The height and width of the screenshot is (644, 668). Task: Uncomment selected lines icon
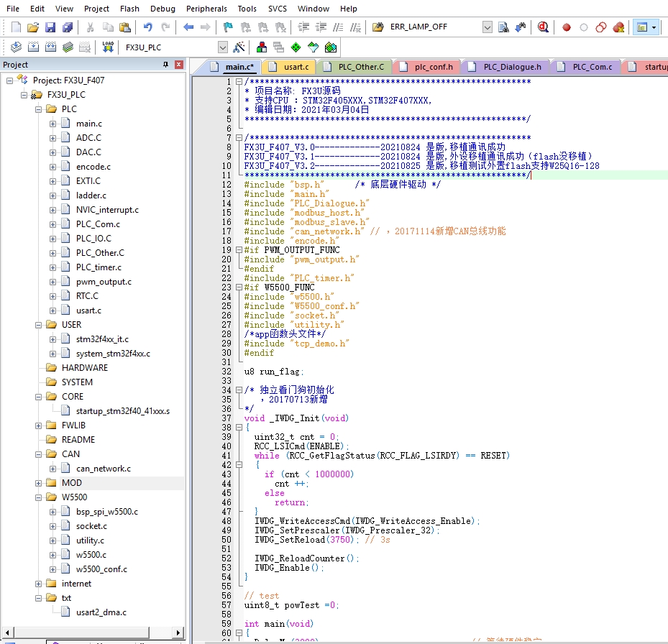pyautogui.click(x=356, y=27)
